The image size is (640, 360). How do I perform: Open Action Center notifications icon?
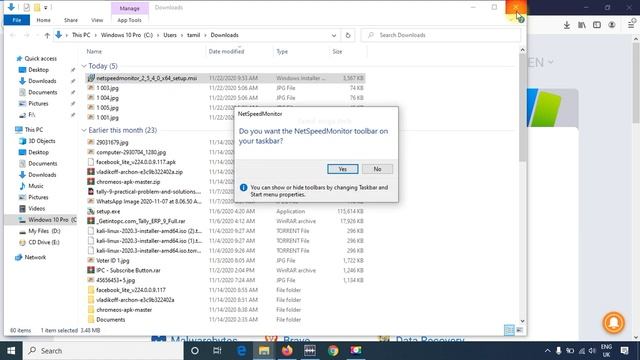point(624,351)
